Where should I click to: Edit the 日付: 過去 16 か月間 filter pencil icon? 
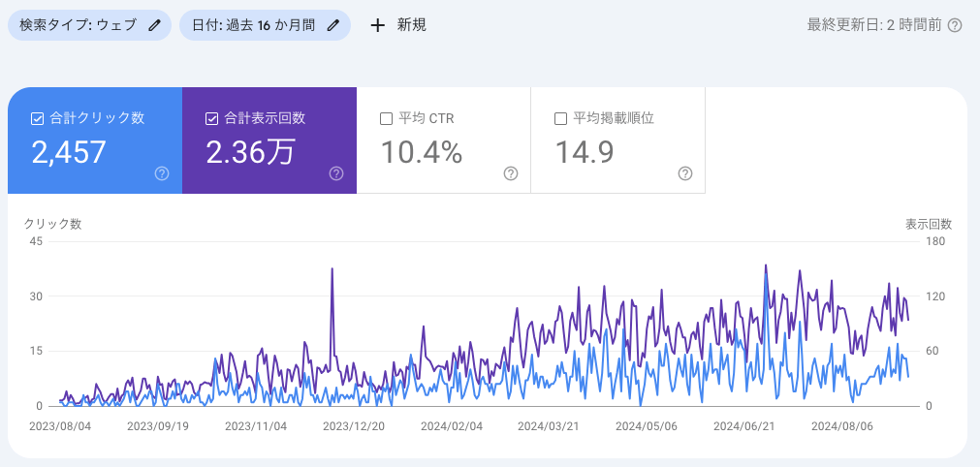tap(333, 25)
